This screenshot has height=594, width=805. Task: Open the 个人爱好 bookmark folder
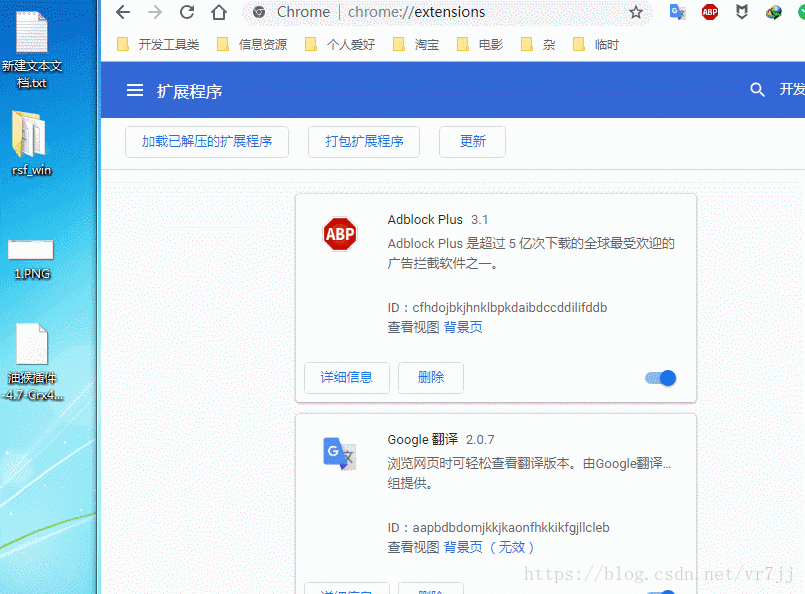(x=340, y=44)
